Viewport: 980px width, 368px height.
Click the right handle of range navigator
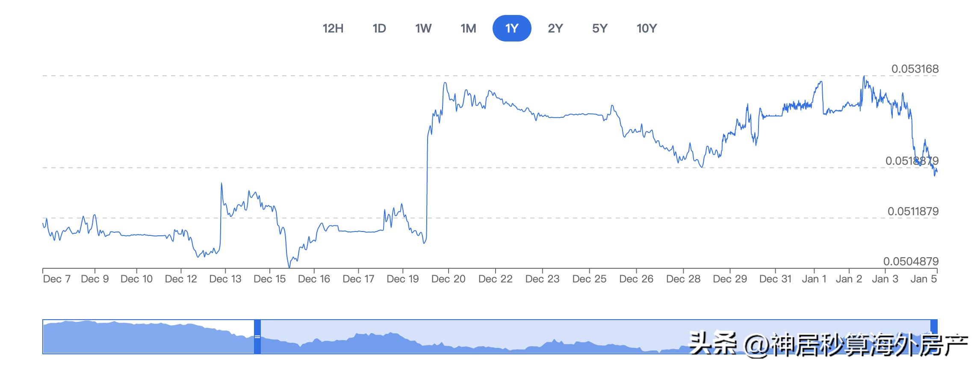pos(934,337)
